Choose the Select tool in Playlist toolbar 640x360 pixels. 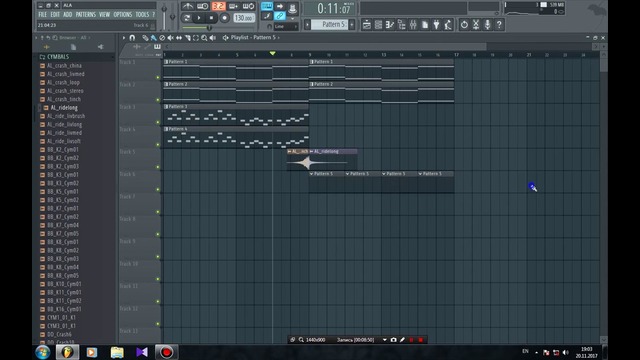[x=196, y=38]
